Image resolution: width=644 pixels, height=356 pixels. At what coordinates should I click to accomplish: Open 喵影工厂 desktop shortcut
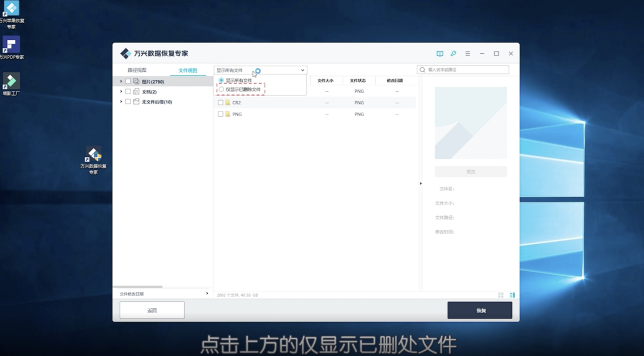[x=11, y=84]
